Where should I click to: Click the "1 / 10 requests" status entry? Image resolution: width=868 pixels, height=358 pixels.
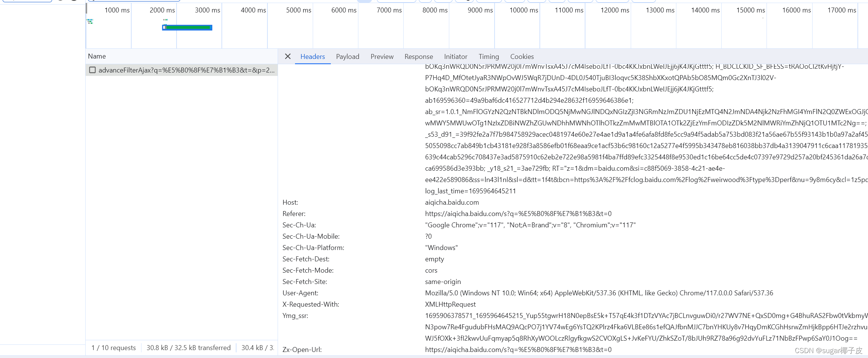pyautogui.click(x=114, y=348)
